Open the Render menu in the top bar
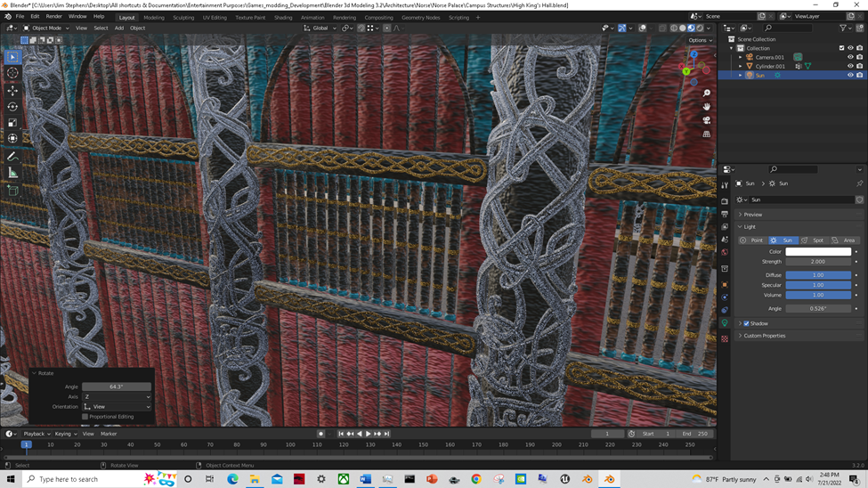The image size is (868, 488). click(54, 16)
